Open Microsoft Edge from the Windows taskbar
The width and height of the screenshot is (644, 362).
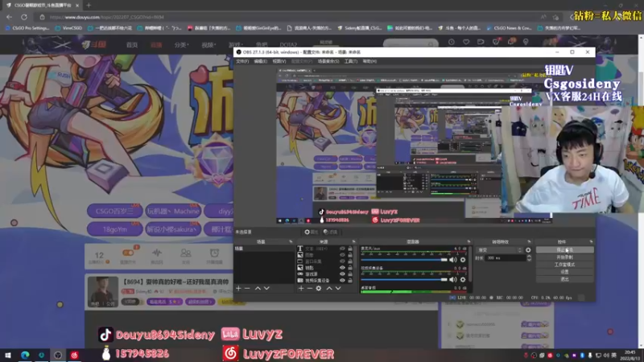25,355
